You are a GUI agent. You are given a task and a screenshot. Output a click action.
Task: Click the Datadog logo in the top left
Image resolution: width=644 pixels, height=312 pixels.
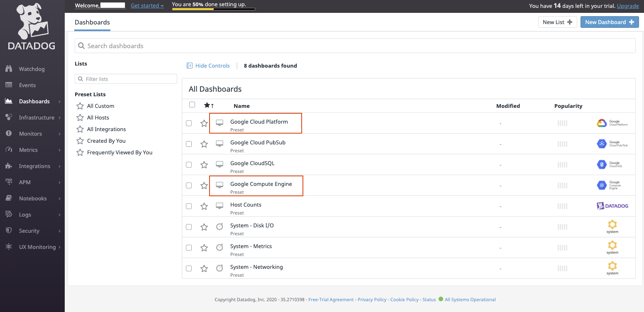[31, 26]
